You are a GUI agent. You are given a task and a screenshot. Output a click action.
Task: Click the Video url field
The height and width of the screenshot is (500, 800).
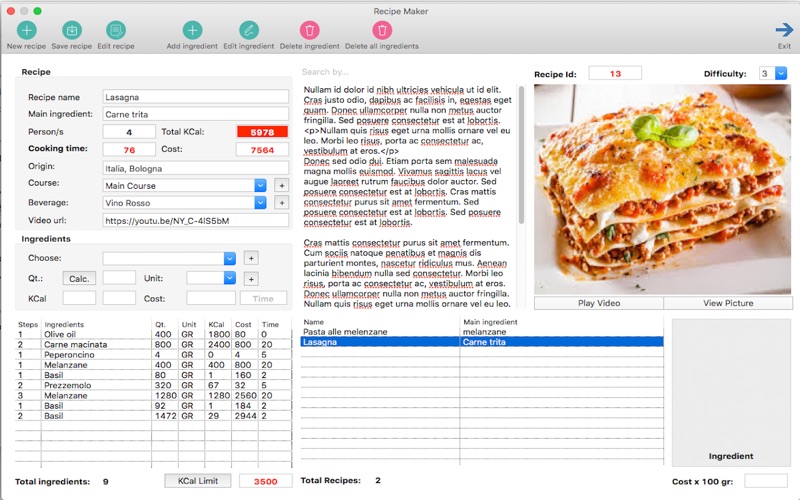pos(195,220)
